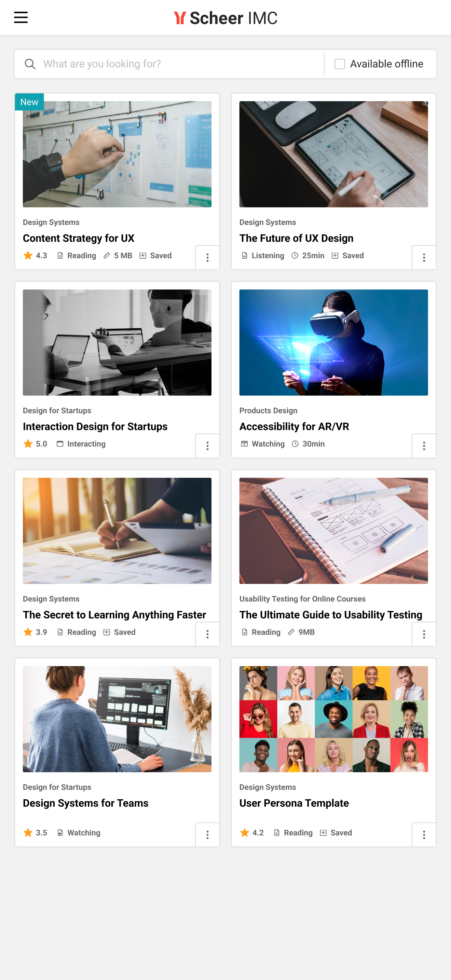Screen dimensions: 451x980
Task: Click the search magnifier icon
Action: tap(30, 64)
